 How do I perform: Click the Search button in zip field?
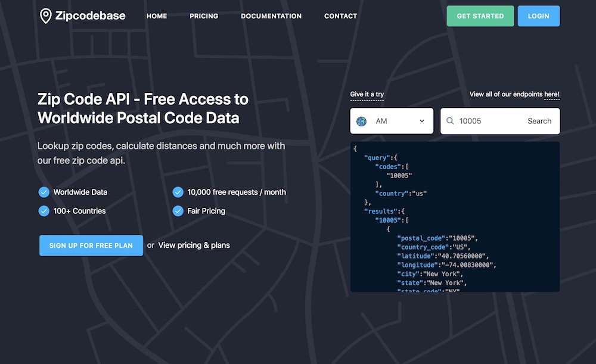tap(539, 121)
